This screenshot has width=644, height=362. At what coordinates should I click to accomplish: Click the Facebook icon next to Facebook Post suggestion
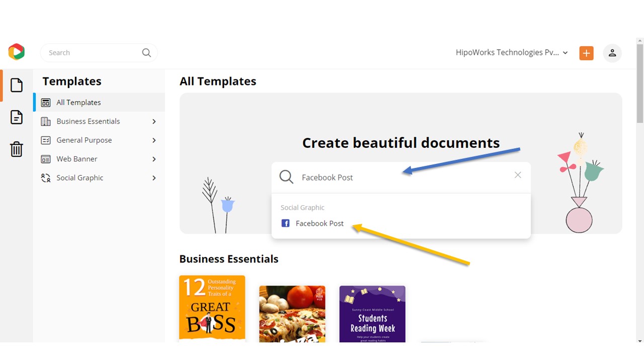coord(285,223)
